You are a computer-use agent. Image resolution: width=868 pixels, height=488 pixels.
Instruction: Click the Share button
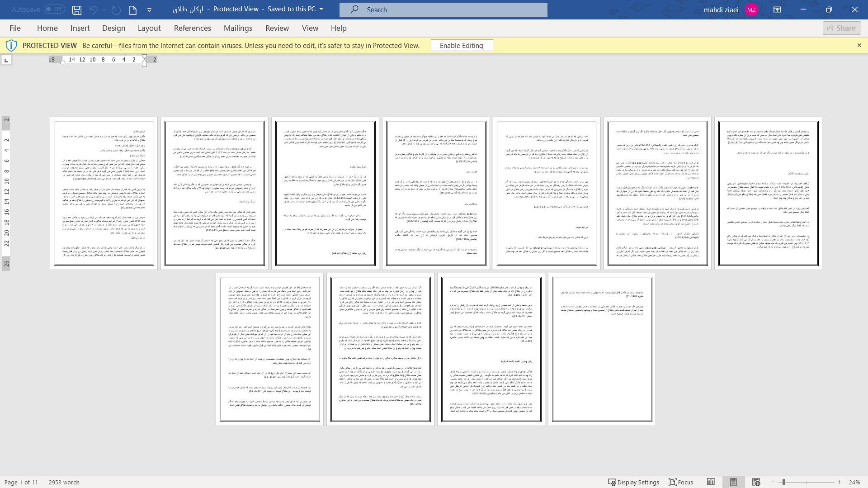click(842, 28)
